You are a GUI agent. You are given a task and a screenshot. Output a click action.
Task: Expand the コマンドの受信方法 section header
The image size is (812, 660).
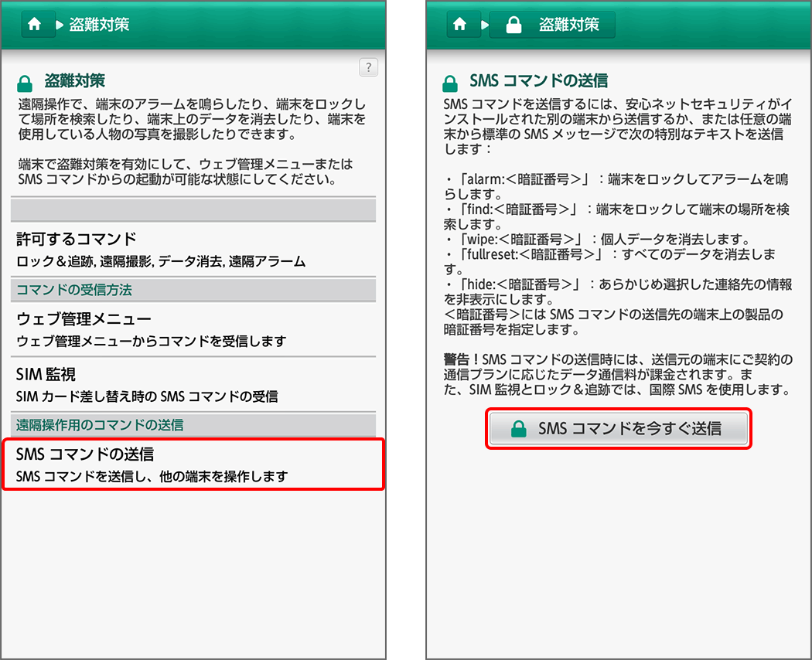pos(193,290)
